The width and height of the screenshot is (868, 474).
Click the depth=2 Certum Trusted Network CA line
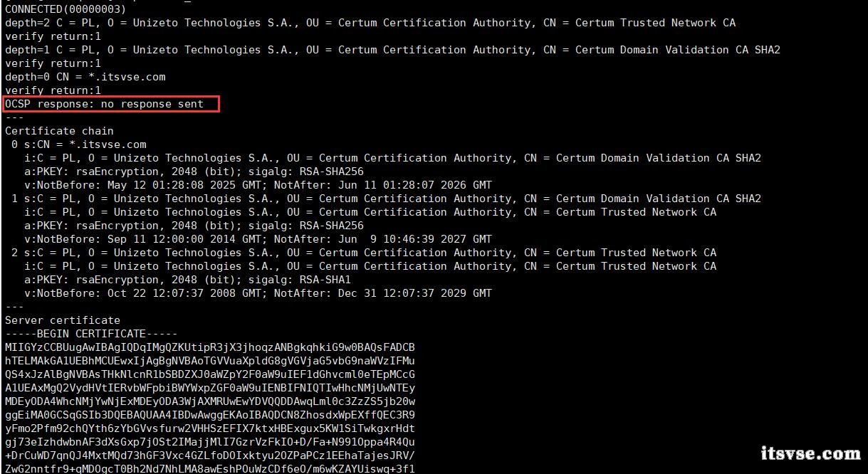(370, 23)
